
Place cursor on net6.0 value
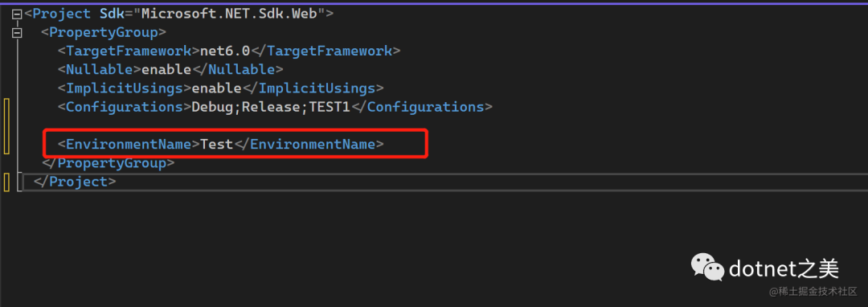pyautogui.click(x=225, y=51)
